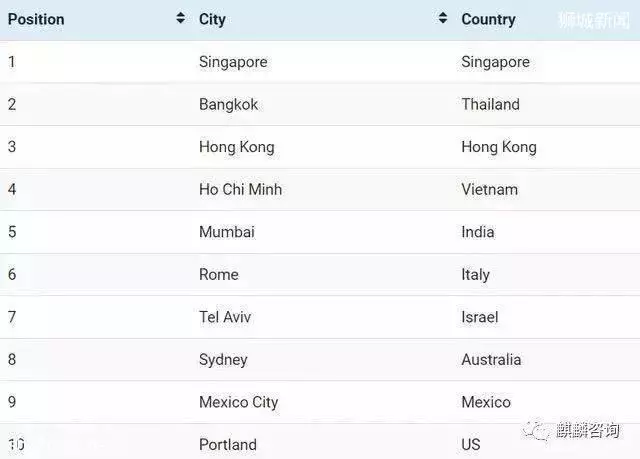Select the Tel Aviv cell
The width and height of the screenshot is (640, 459).
coord(225,317)
